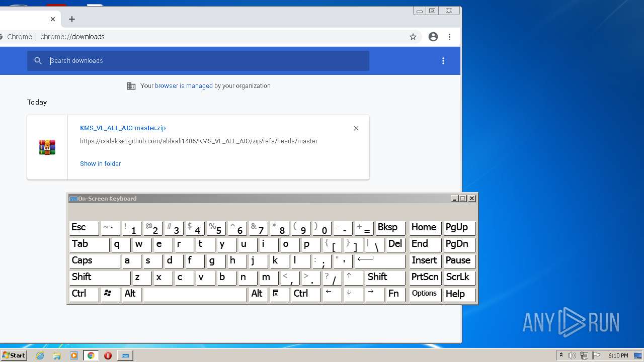The width and height of the screenshot is (644, 362).
Task: Tap the Enter arrow key on keyboard
Action: click(x=380, y=261)
